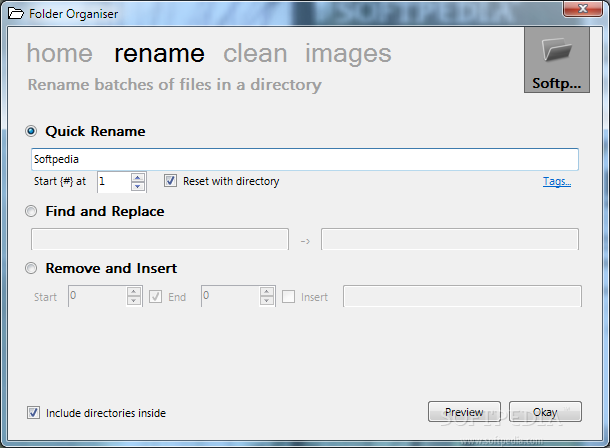
Task: Decrease the Start {#} at value
Action: coord(138,186)
